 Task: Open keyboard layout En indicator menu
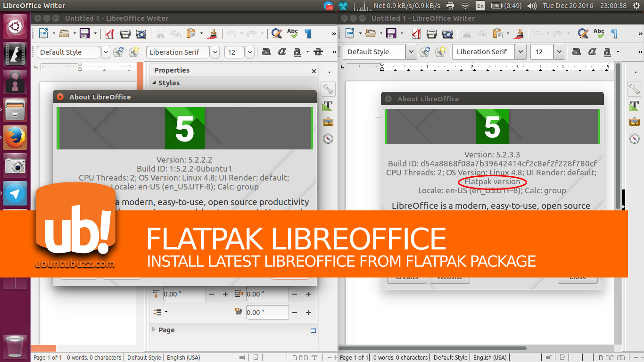(x=480, y=6)
